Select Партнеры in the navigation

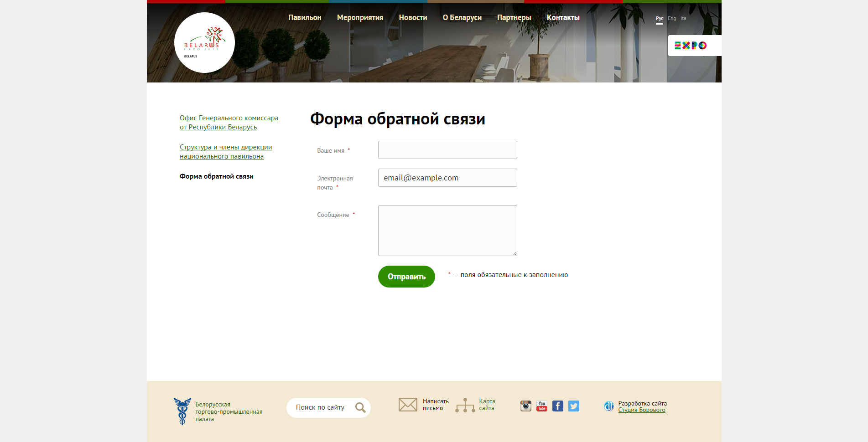[x=514, y=17]
